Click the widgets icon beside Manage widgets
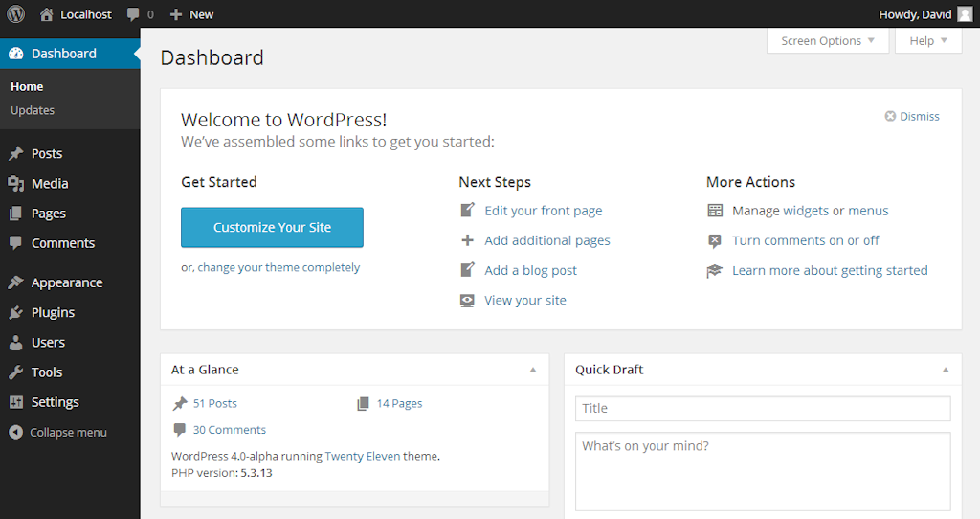 pyautogui.click(x=715, y=210)
